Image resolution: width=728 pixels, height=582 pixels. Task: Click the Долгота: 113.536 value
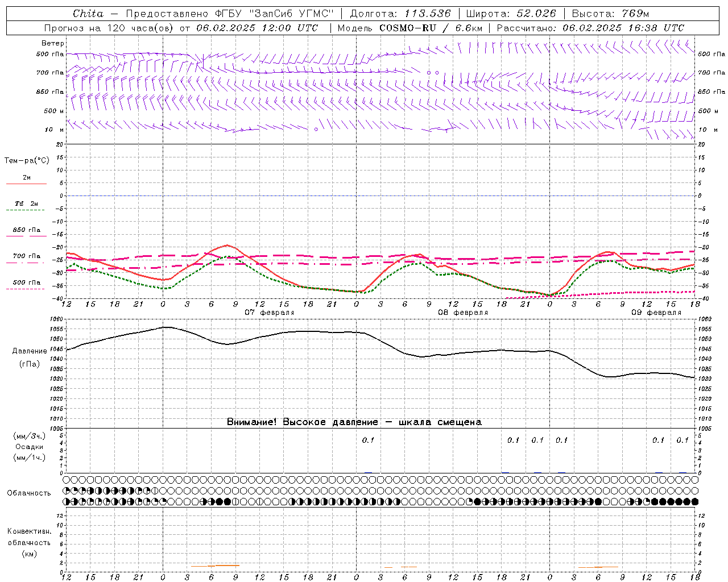click(x=400, y=14)
